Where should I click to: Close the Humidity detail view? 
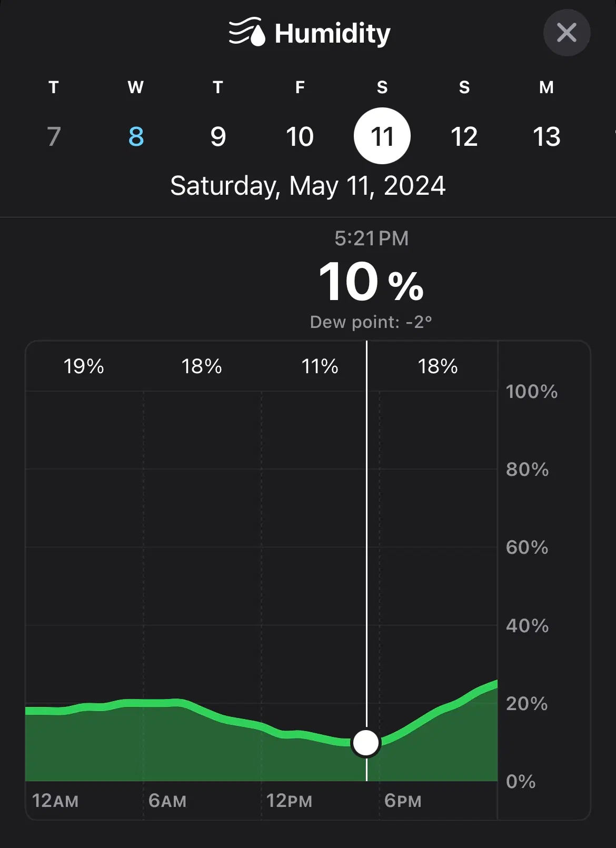click(567, 33)
